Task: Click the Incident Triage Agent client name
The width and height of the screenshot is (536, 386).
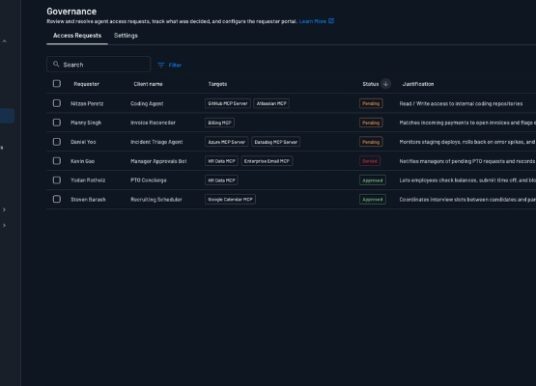Action: pyautogui.click(x=157, y=142)
